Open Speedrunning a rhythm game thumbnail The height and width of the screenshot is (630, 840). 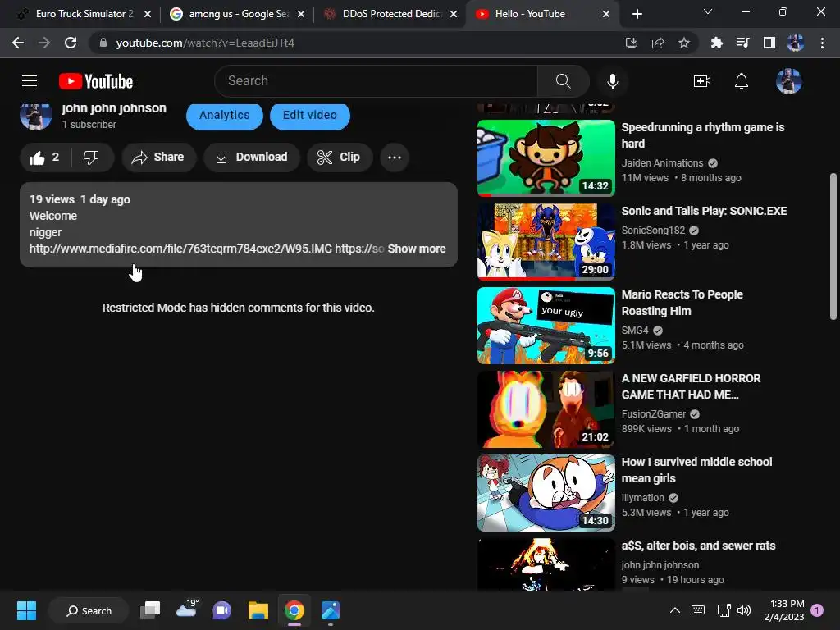click(x=546, y=158)
